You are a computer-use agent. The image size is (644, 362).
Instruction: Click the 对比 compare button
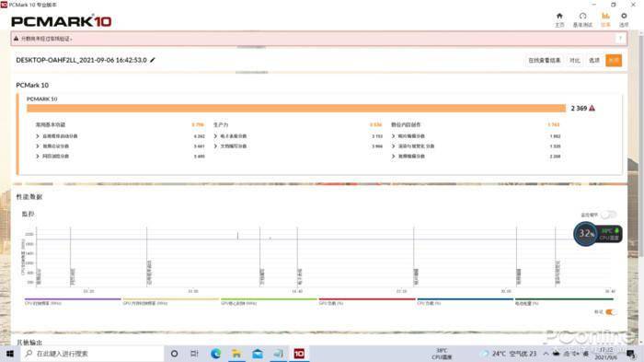(x=575, y=61)
